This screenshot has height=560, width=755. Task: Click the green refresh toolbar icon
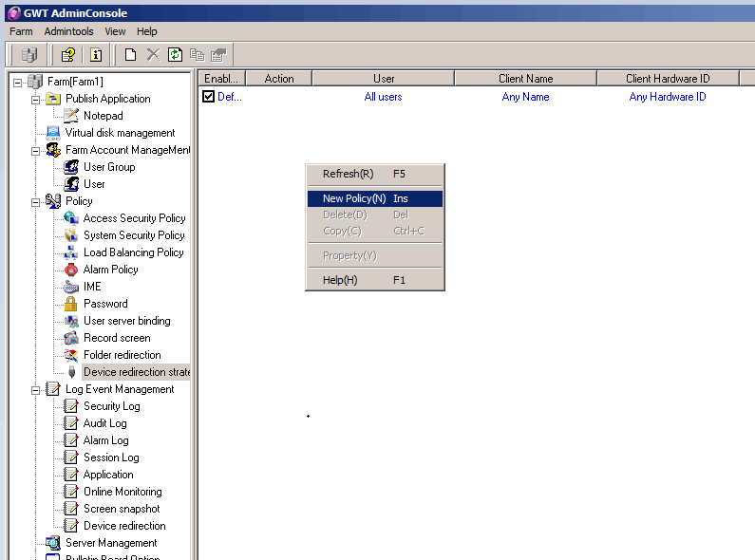click(175, 55)
